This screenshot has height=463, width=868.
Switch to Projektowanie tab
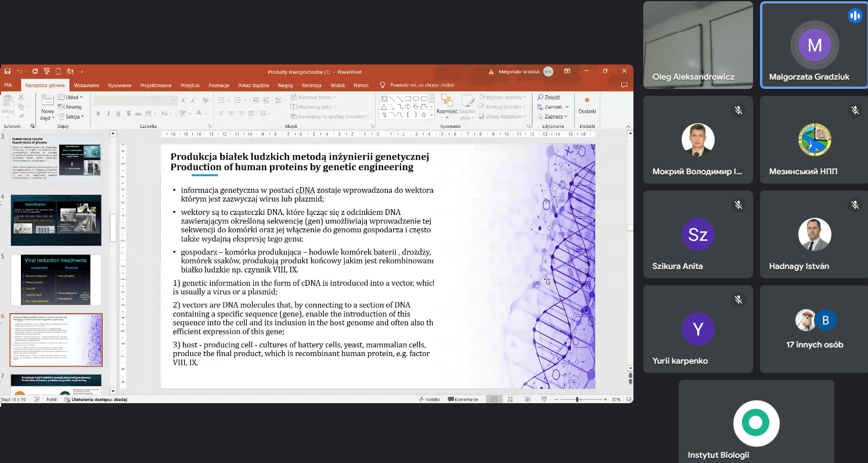tap(156, 85)
